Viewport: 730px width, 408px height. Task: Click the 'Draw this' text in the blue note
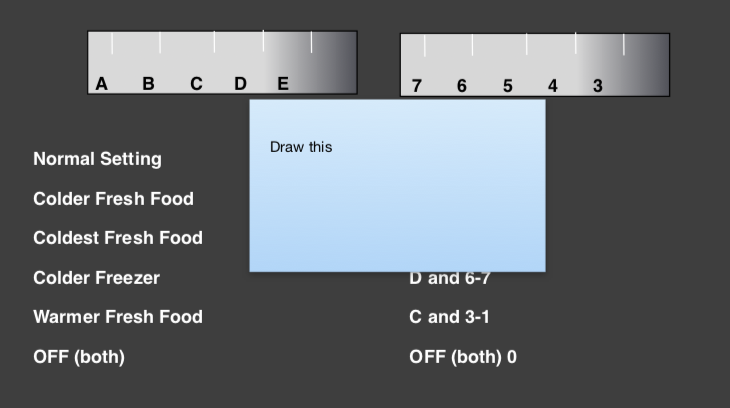(x=301, y=147)
